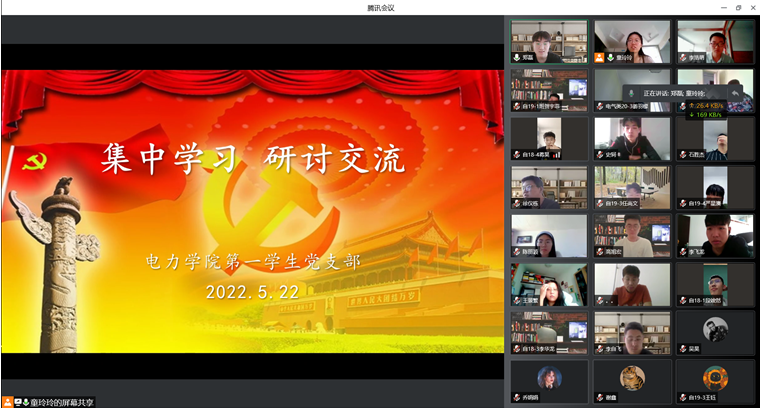Screen dimensions: 760x408
Task: Click the 2022.5.22 date on the slide
Action: click(x=253, y=292)
